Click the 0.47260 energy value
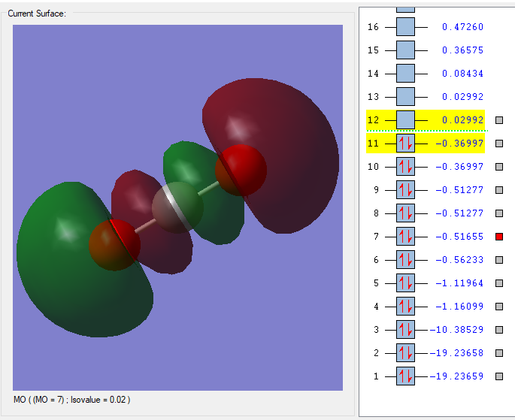This screenshot has height=420, width=515. [462, 27]
